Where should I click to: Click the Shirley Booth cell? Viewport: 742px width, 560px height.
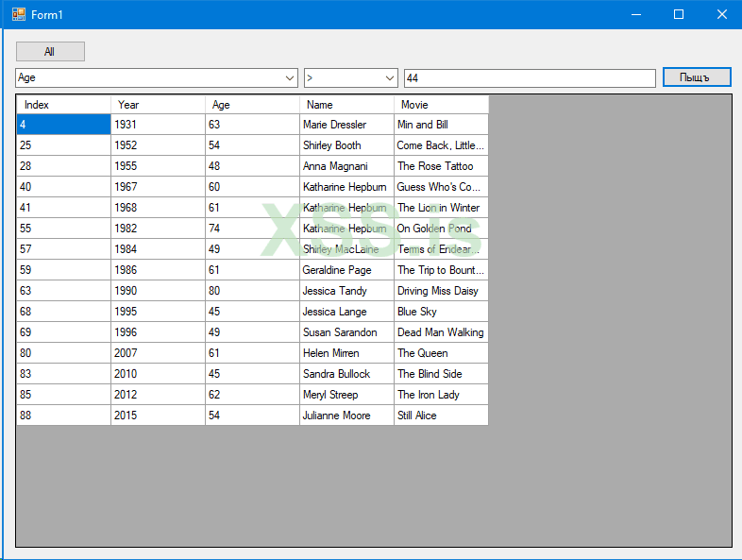click(346, 145)
